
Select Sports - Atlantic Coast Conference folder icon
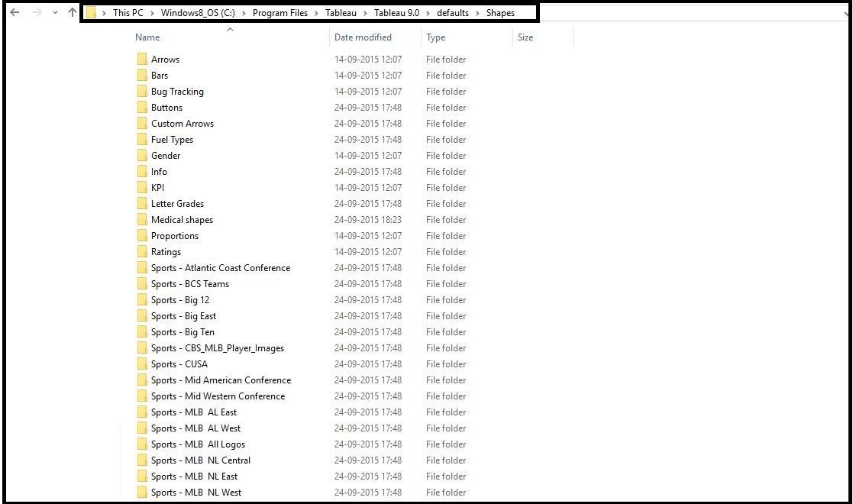coord(142,268)
